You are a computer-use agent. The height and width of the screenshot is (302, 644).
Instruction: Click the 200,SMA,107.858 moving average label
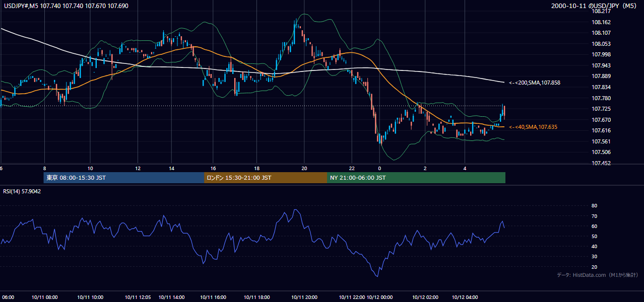click(x=535, y=82)
